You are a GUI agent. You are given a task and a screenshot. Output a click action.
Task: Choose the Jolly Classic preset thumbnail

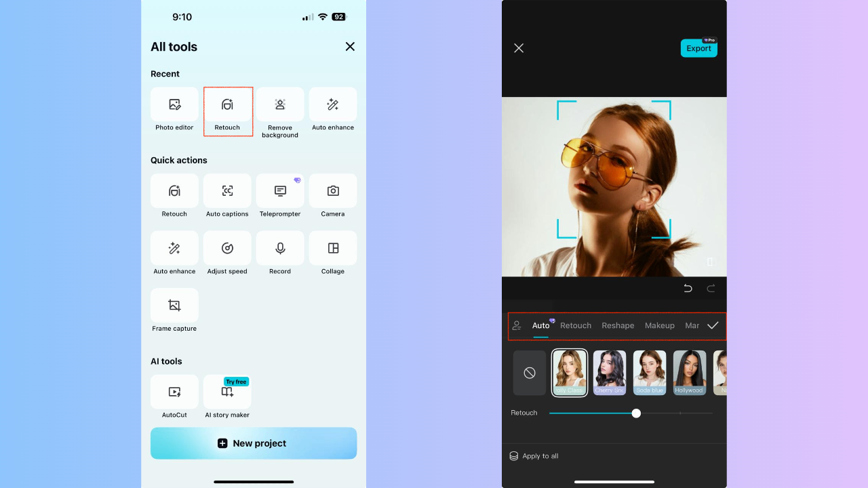click(570, 373)
